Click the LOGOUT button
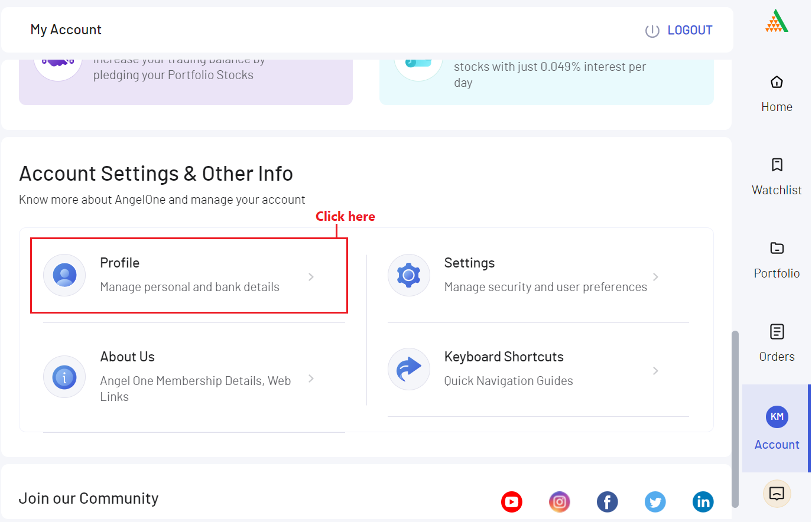 point(679,30)
